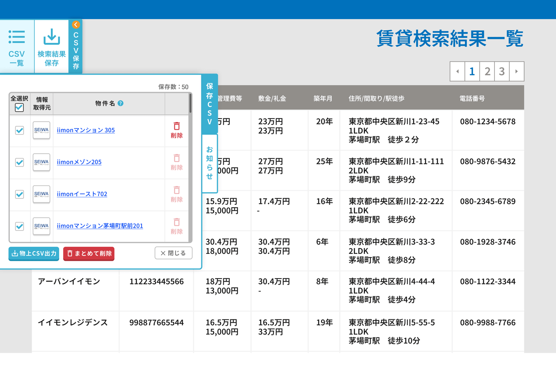Viewport: 556px width, 392px height.
Task: Delete iimonメゾン205 with trash icon
Action: click(x=177, y=162)
